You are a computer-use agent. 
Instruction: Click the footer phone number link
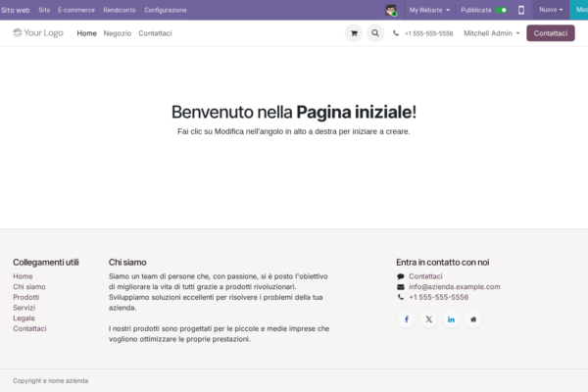click(x=439, y=297)
